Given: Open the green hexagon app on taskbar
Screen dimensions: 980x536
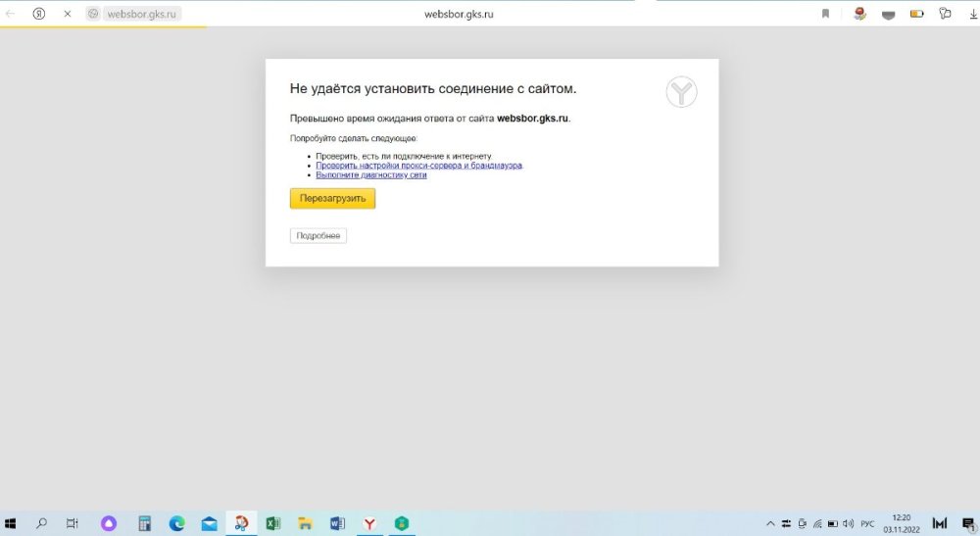Looking at the screenshot, I should 401,523.
